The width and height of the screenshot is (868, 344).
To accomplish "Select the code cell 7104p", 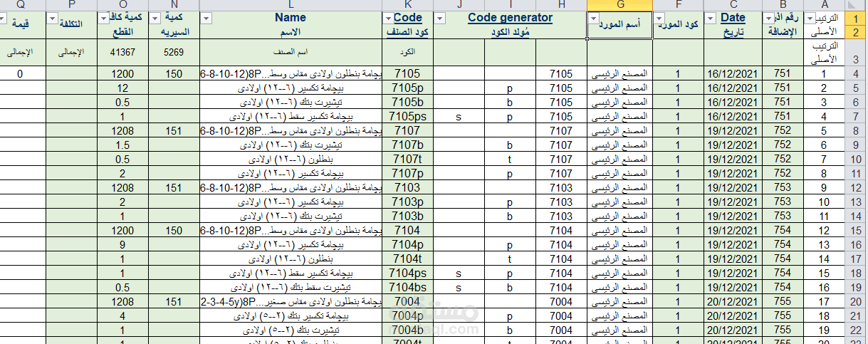I will pyautogui.click(x=407, y=244).
